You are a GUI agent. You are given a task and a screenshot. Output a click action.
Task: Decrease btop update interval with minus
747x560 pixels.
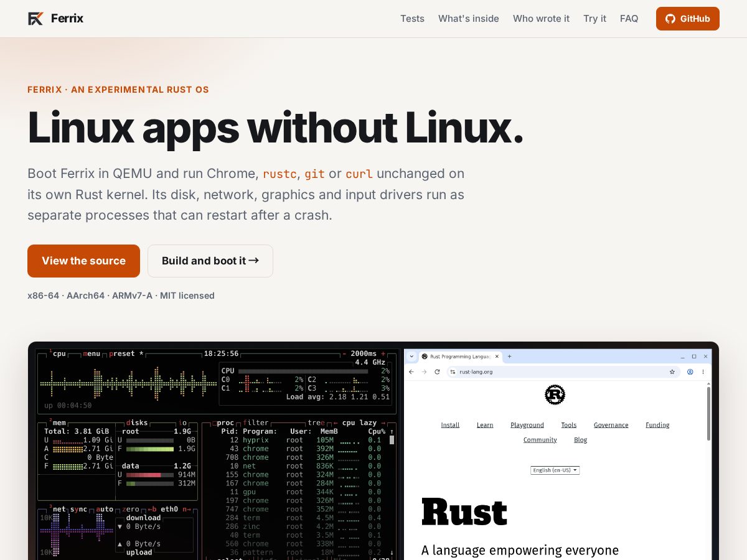344,353
